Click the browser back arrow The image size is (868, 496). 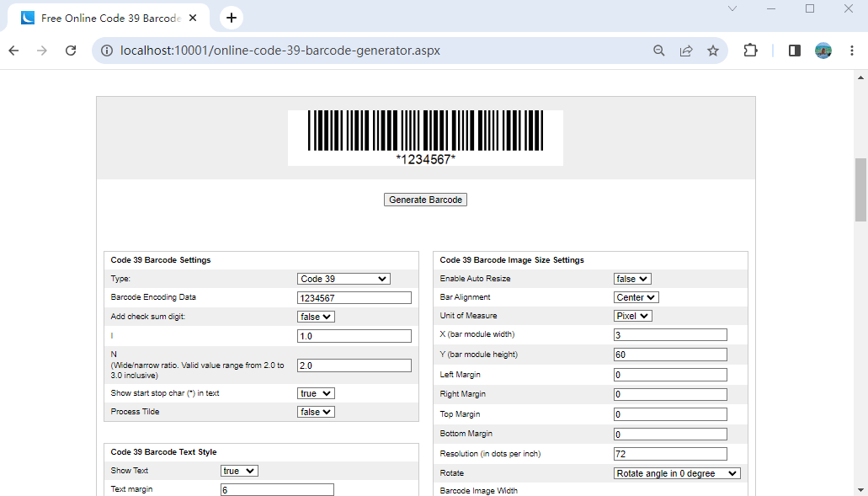click(13, 51)
